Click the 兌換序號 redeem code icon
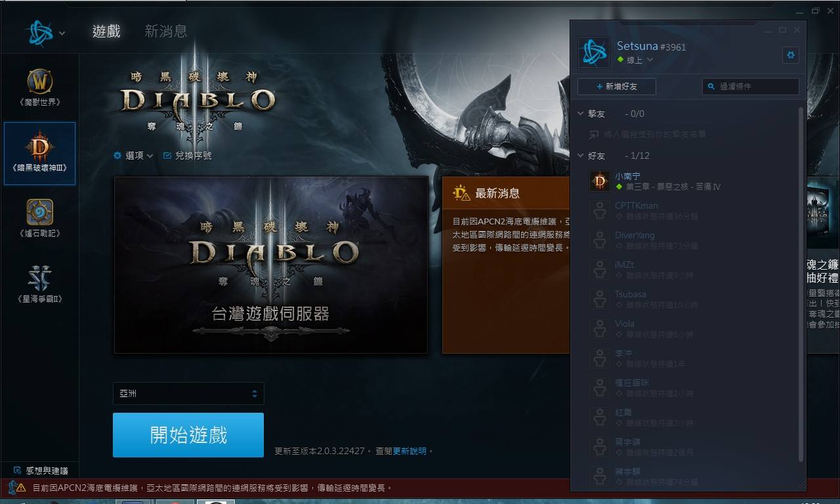This screenshot has width=840, height=504. [167, 156]
